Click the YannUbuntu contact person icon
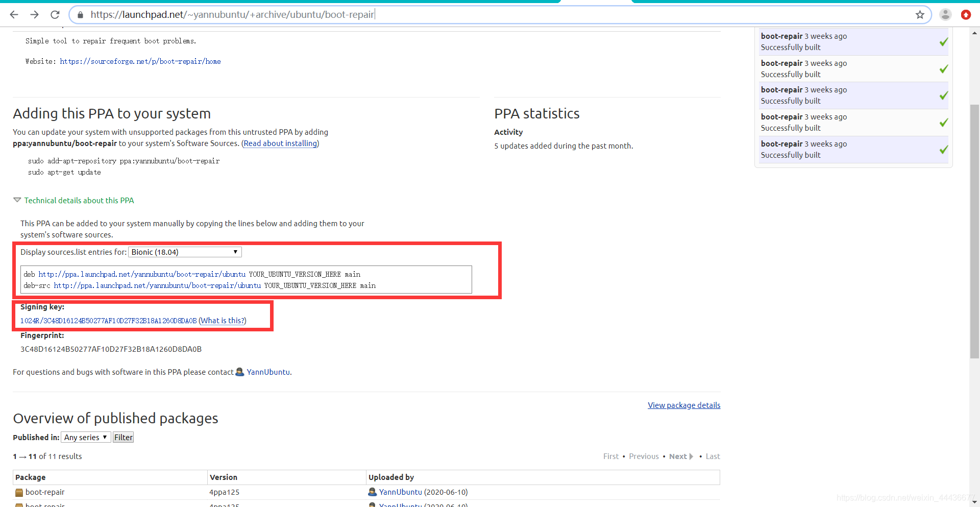Viewport: 980px width, 507px height. (x=239, y=372)
